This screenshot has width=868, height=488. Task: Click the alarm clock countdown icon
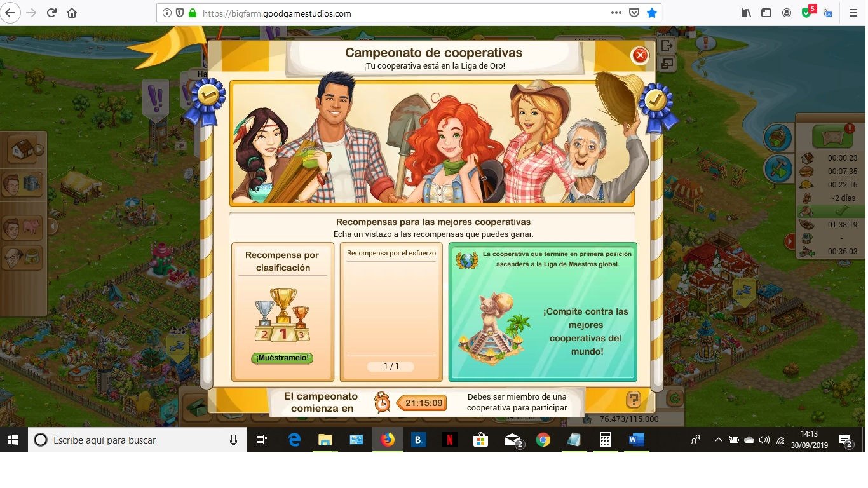pos(382,402)
